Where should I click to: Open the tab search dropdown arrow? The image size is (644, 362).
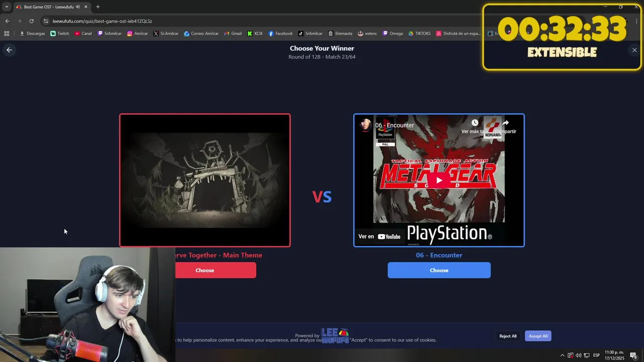7,7
